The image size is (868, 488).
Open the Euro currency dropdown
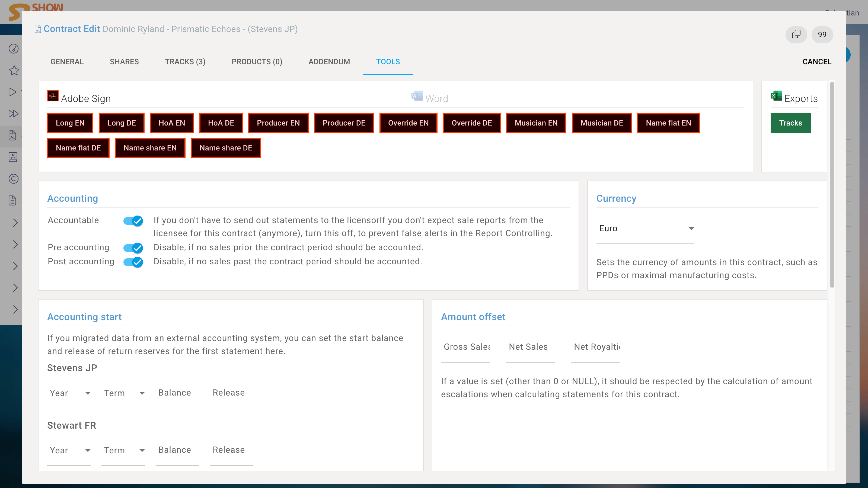tap(644, 228)
